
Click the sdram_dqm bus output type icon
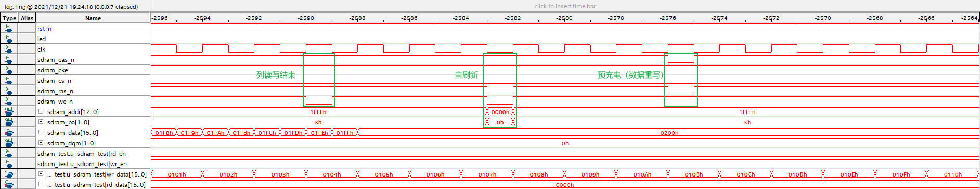(x=9, y=143)
